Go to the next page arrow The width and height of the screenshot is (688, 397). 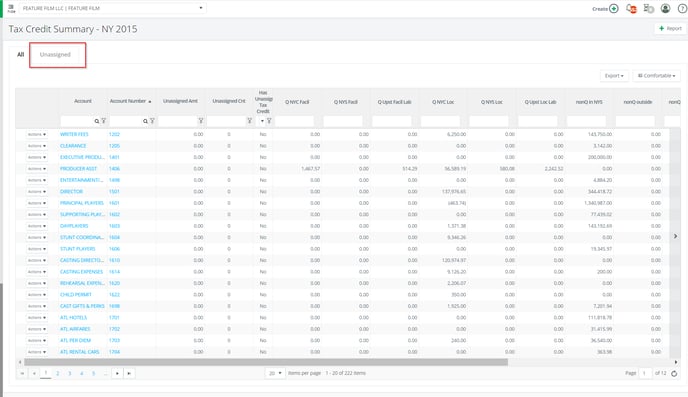117,373
